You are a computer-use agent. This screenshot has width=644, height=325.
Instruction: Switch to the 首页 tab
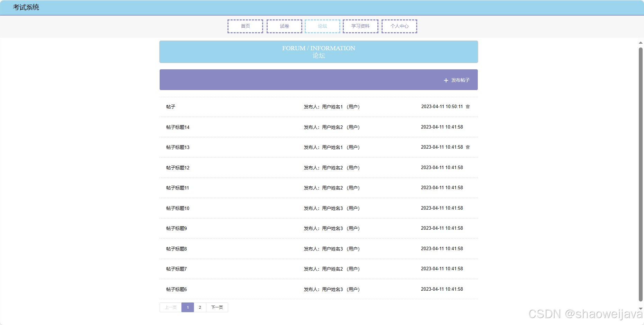pos(245,26)
